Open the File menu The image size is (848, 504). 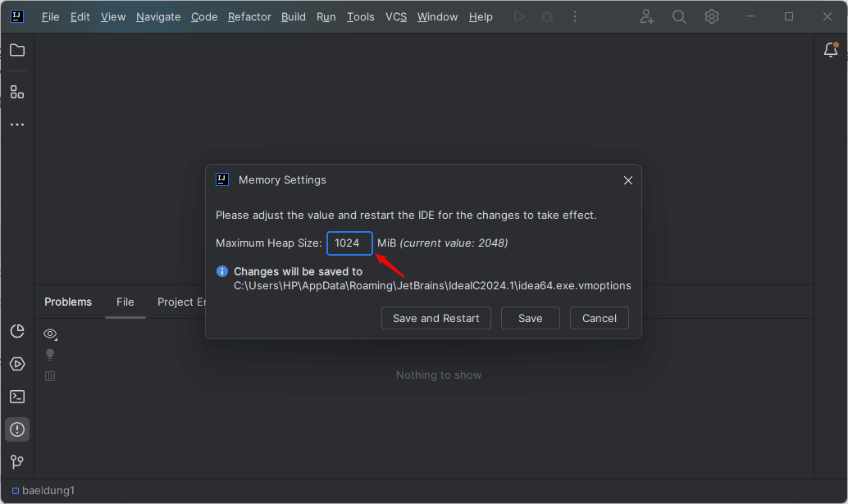pos(50,16)
